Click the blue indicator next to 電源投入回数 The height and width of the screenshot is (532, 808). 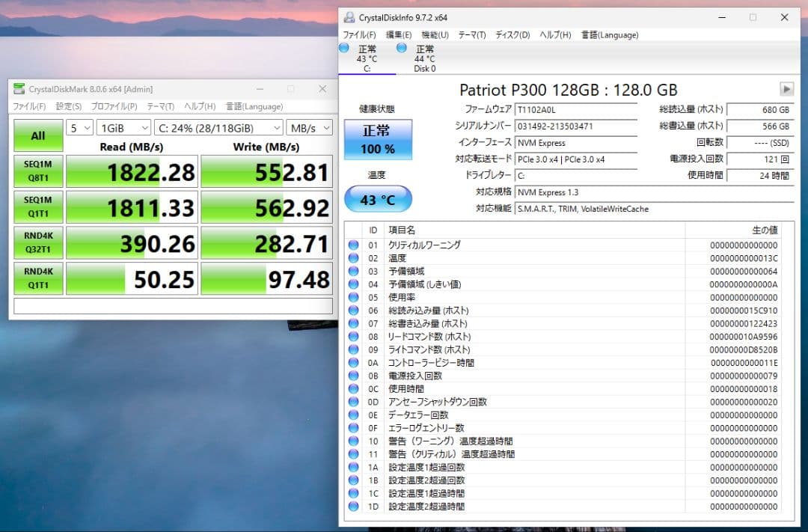pyautogui.click(x=352, y=375)
